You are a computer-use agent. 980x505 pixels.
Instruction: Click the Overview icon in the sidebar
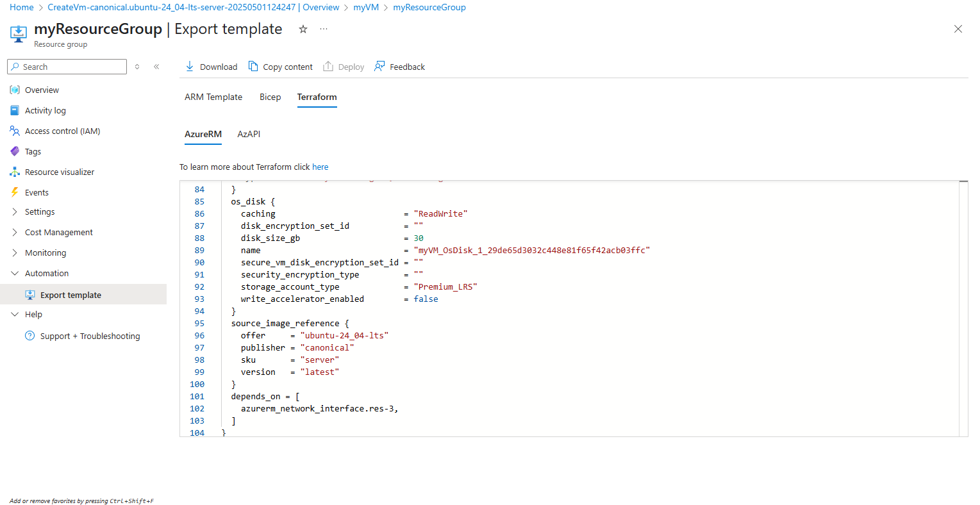tap(14, 89)
